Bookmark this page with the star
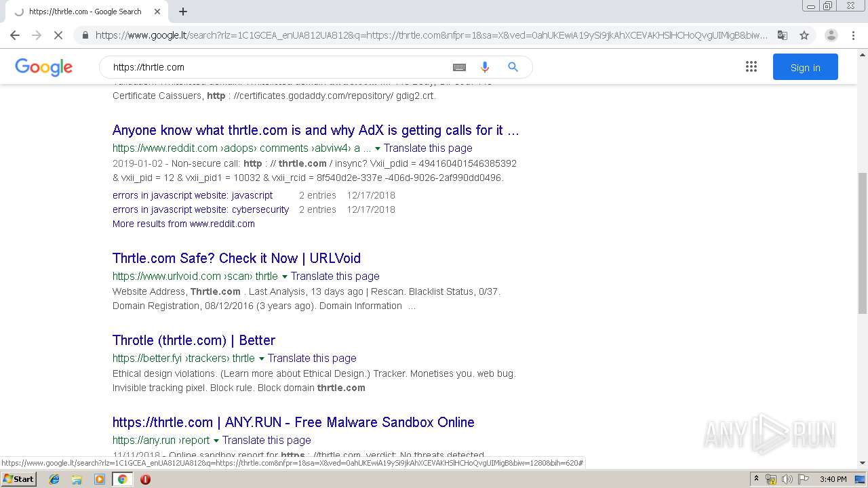The width and height of the screenshot is (868, 488). point(804,35)
